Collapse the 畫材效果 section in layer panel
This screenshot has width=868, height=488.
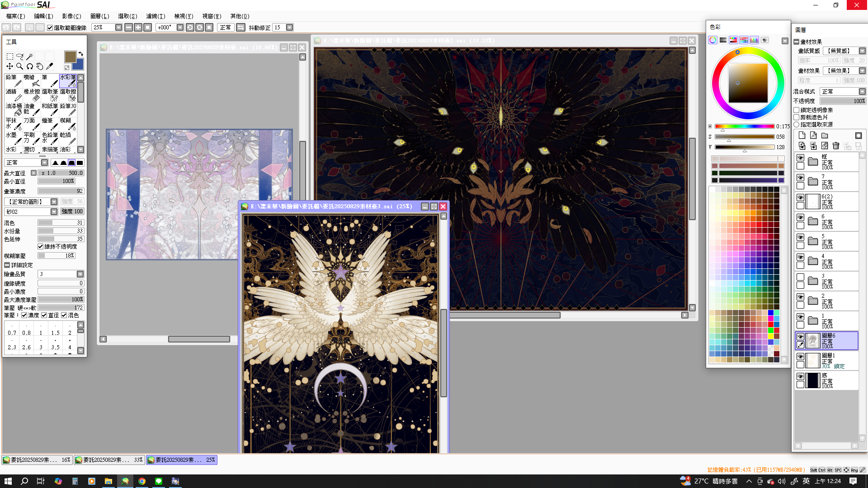(796, 42)
